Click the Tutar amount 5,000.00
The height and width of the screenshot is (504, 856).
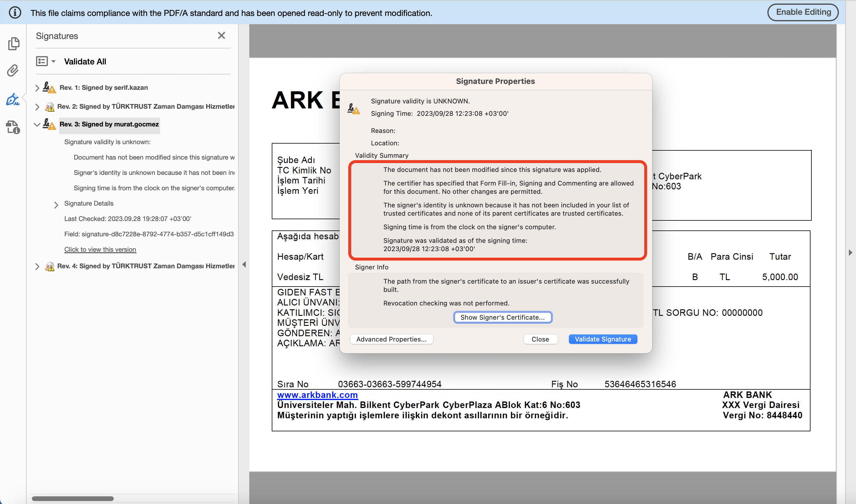click(x=780, y=277)
